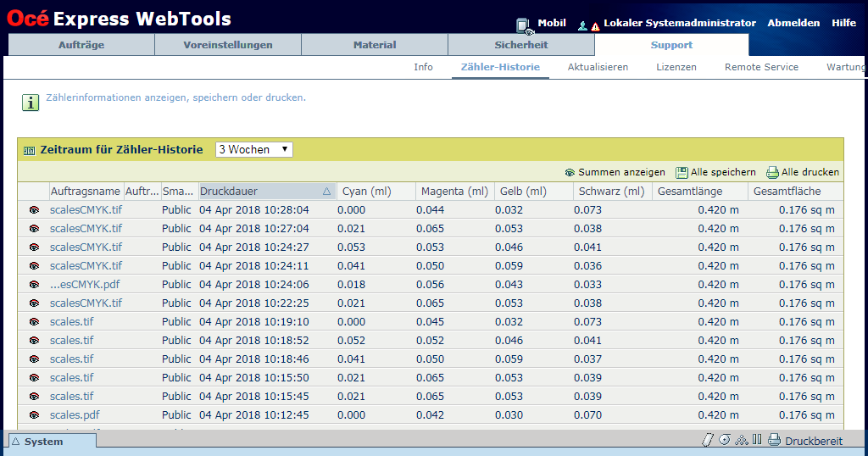Image resolution: width=868 pixels, height=456 pixels.
Task: Click the Druckbereit status text
Action: coord(814,441)
